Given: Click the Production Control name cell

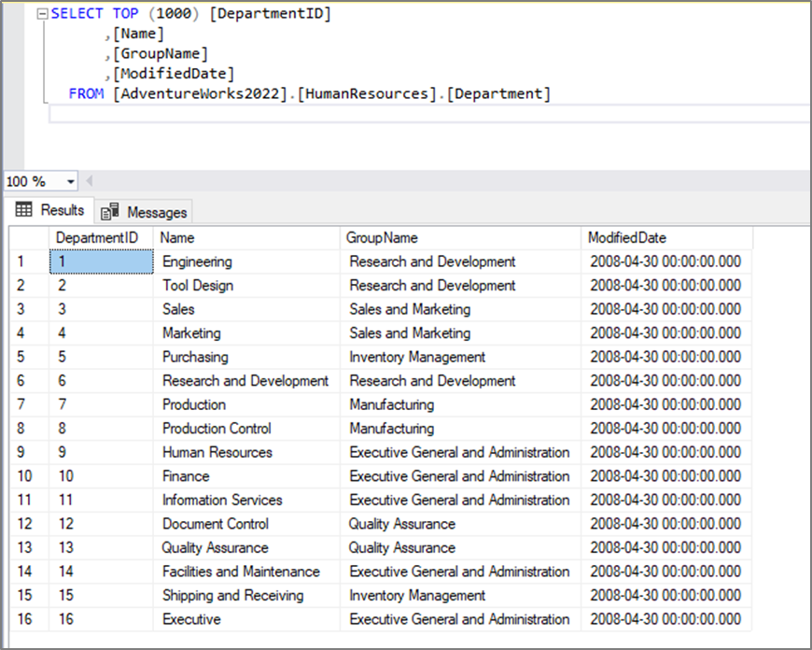Looking at the screenshot, I should click(246, 428).
